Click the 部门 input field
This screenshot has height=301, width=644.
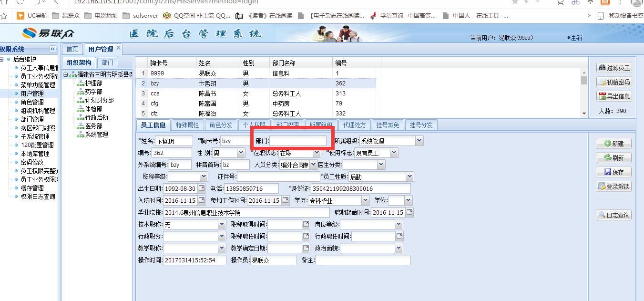(x=298, y=141)
